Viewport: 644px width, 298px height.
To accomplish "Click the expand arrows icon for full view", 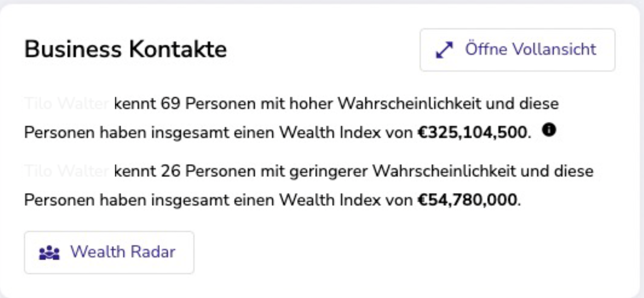I will [445, 50].
